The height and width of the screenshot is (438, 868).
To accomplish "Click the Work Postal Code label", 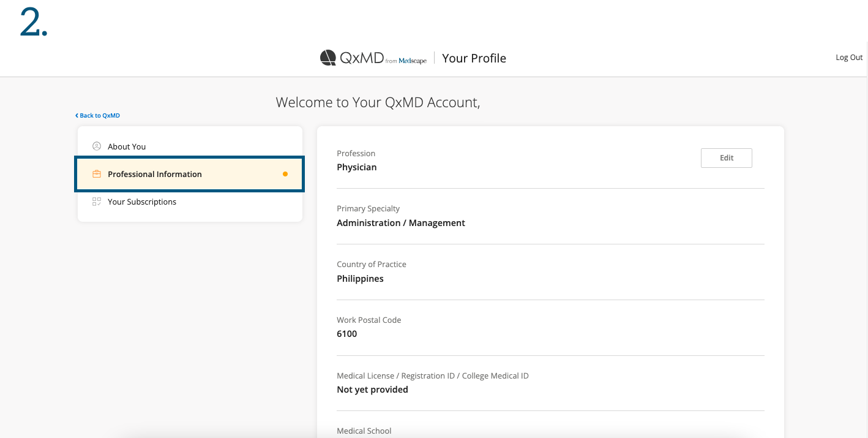I will click(369, 320).
